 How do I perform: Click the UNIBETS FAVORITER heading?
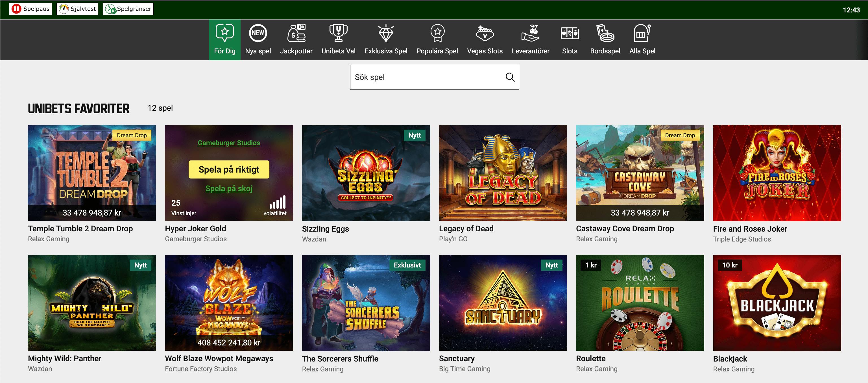(x=78, y=108)
